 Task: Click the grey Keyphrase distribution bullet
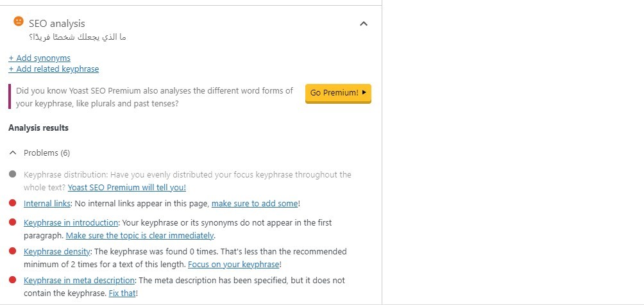point(12,174)
